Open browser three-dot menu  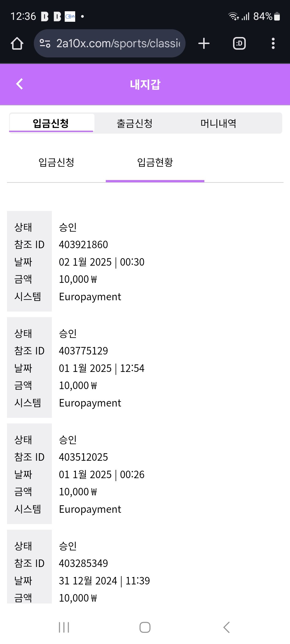pyautogui.click(x=273, y=43)
